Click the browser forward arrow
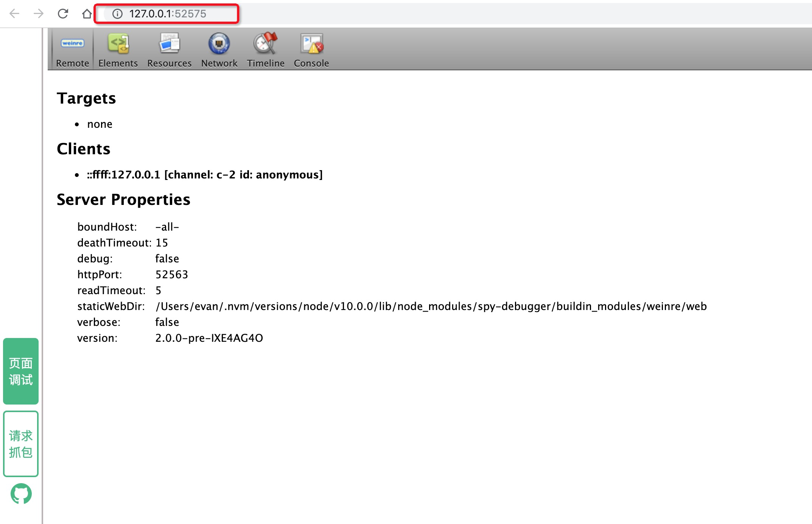 [x=39, y=14]
